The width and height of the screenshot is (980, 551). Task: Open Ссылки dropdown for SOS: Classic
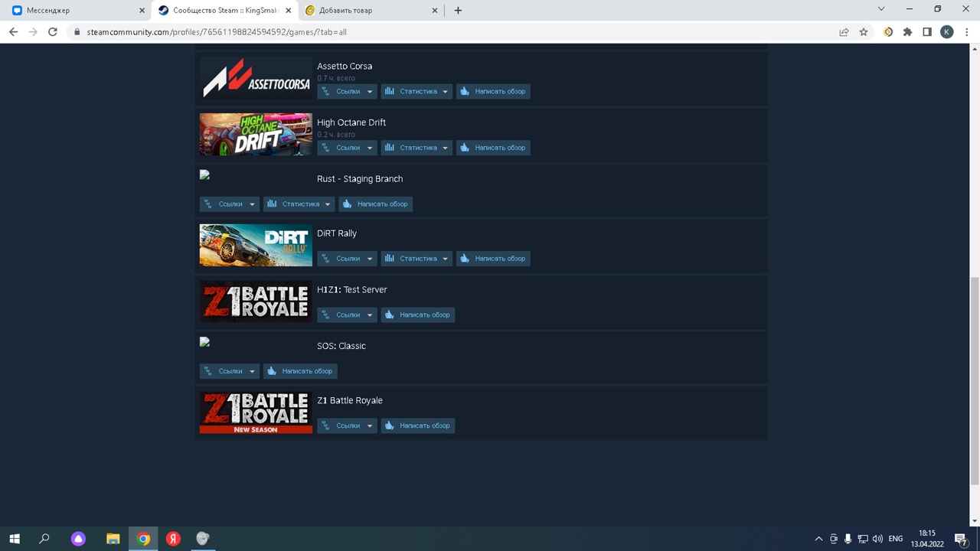point(230,371)
